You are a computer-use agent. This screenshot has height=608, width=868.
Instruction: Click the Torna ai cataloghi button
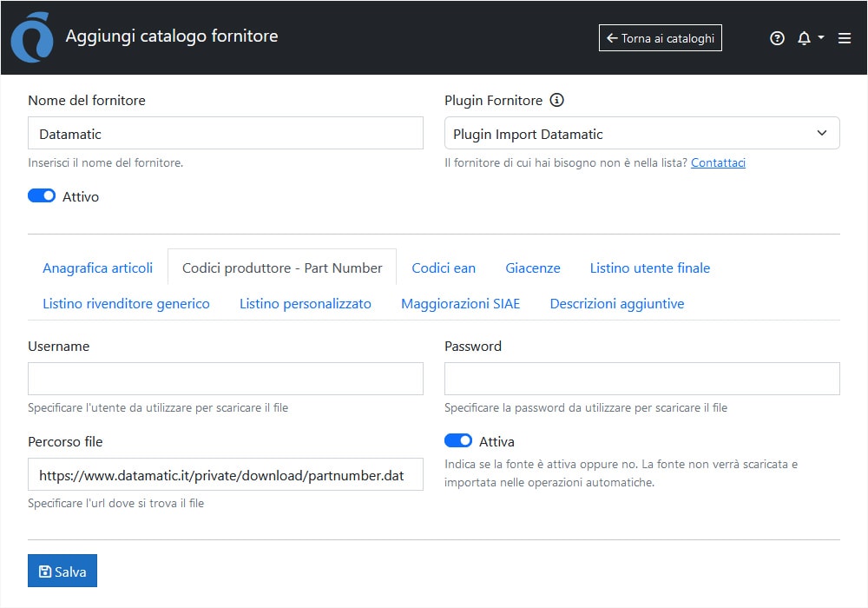coord(660,37)
